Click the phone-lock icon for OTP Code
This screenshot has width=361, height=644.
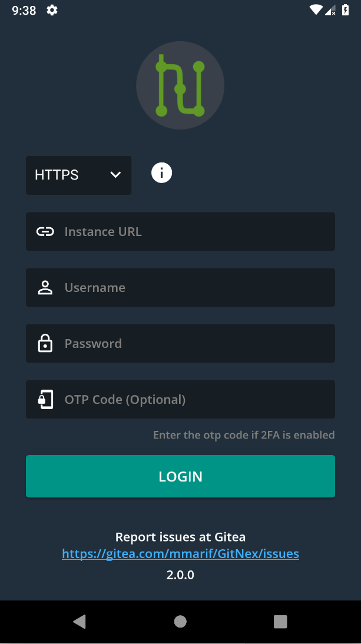click(45, 400)
